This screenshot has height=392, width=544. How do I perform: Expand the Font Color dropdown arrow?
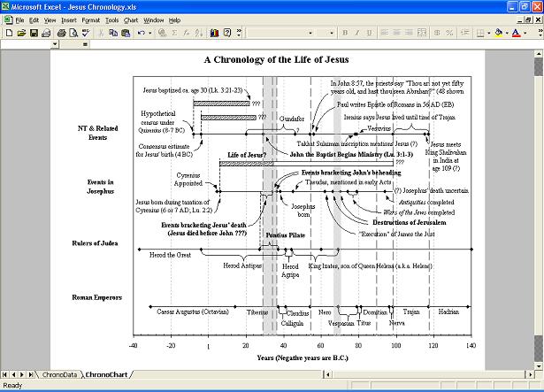click(x=525, y=33)
